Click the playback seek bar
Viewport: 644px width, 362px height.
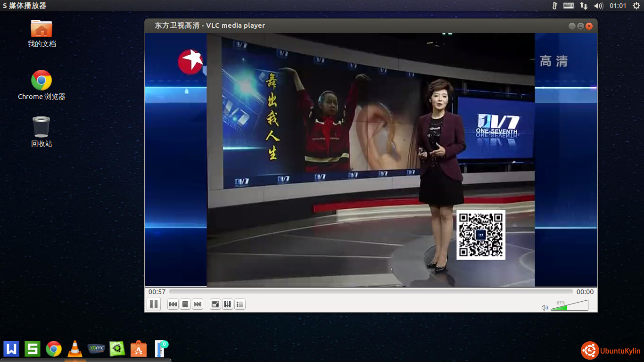click(371, 292)
